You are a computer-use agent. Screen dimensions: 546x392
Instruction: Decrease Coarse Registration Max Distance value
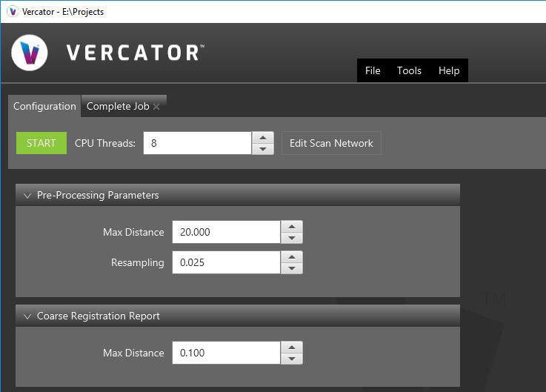pos(292,359)
